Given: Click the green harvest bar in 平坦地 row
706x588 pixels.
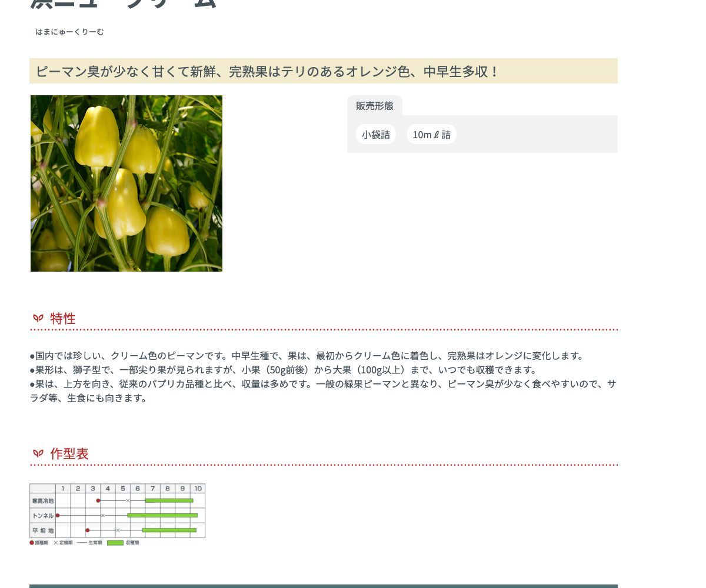Looking at the screenshot, I should click(x=169, y=530).
